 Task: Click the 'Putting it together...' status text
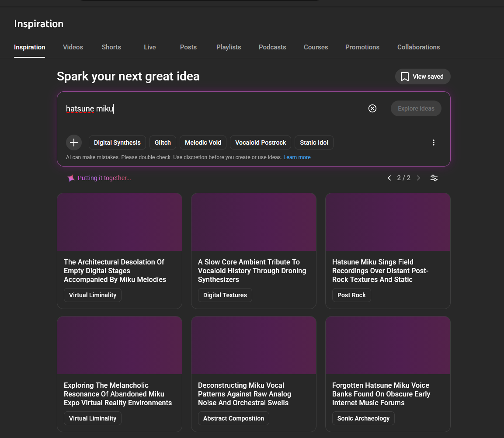click(x=104, y=178)
